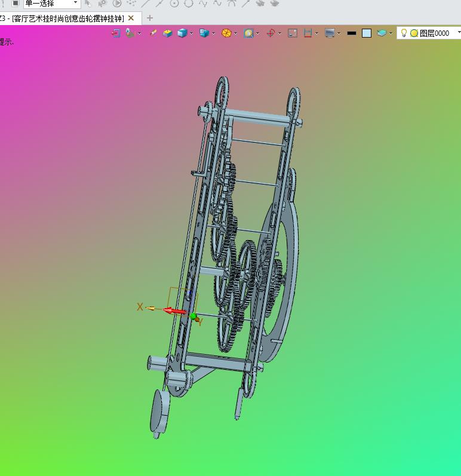461x476 pixels.
Task: Click the view orientation cube icon
Action: pos(204,33)
